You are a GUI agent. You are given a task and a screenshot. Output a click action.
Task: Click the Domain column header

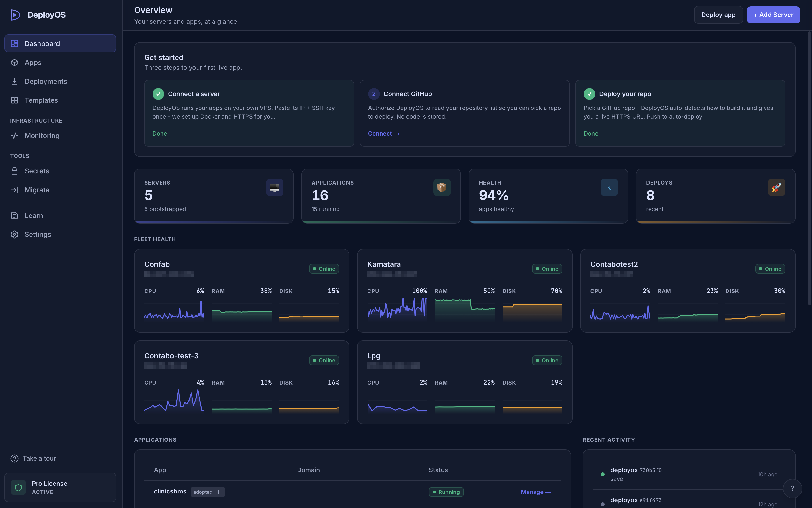click(x=308, y=470)
